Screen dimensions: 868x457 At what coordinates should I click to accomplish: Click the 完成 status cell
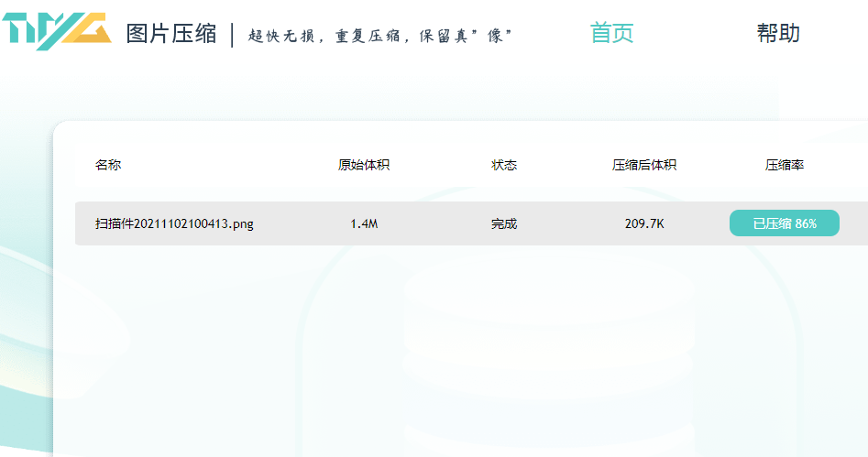click(504, 223)
